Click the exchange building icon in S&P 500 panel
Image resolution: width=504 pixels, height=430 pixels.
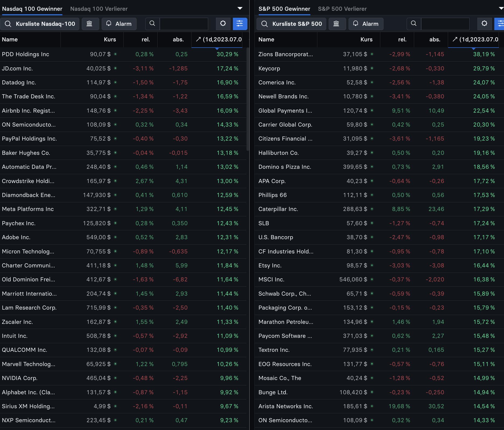tap(337, 24)
